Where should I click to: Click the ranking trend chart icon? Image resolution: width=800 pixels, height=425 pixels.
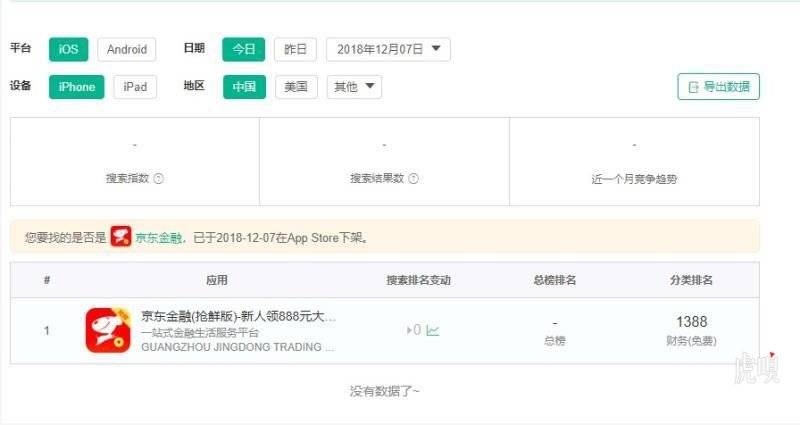tap(433, 331)
